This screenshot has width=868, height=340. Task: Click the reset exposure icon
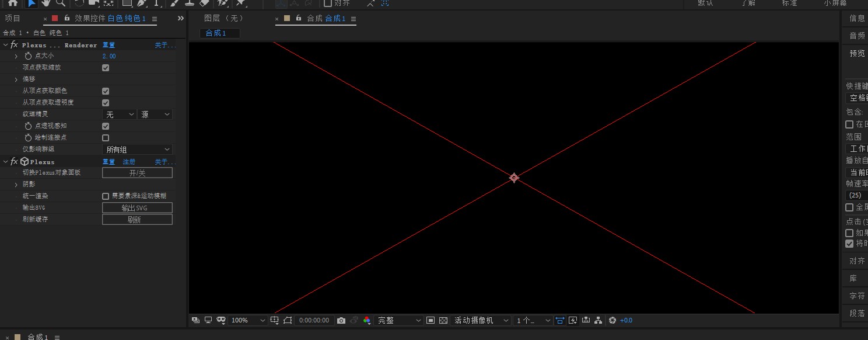point(612,320)
